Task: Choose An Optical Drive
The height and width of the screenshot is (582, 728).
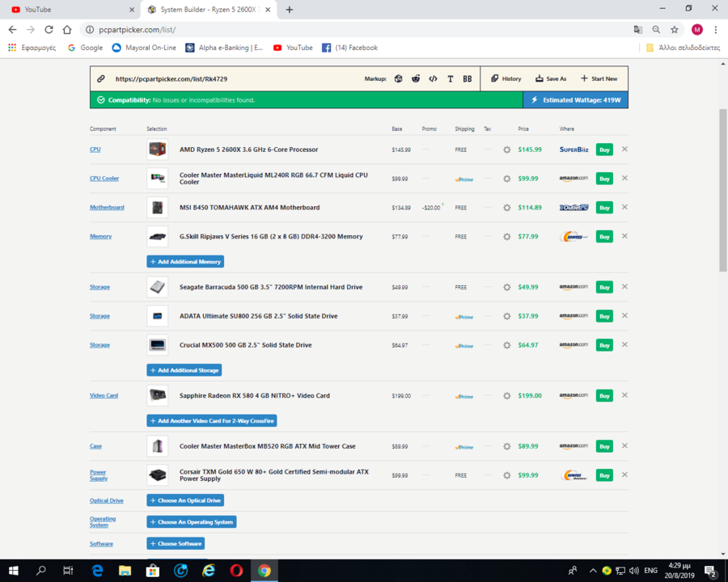Action: pos(185,500)
